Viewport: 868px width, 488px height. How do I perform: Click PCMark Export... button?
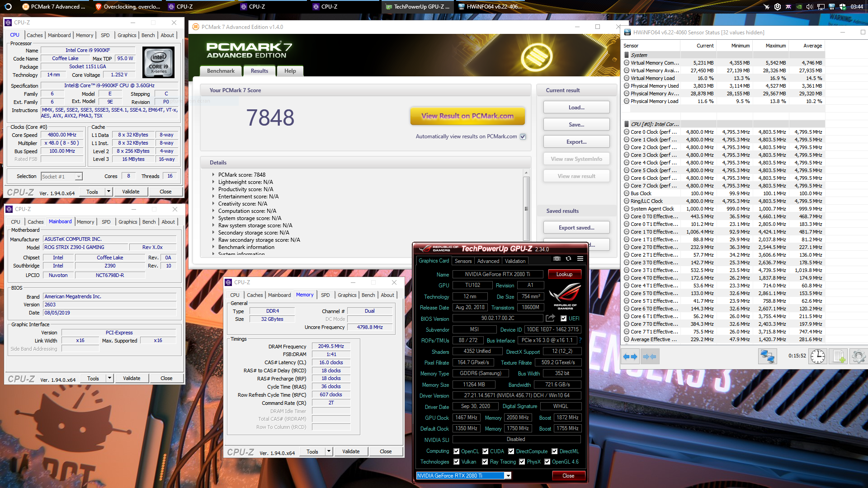click(x=576, y=142)
